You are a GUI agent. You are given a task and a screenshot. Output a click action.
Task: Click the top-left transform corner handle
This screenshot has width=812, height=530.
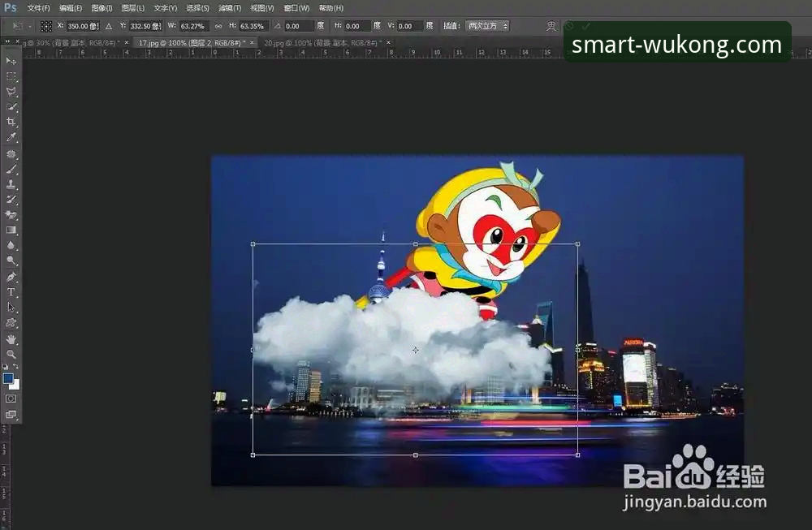click(x=253, y=243)
